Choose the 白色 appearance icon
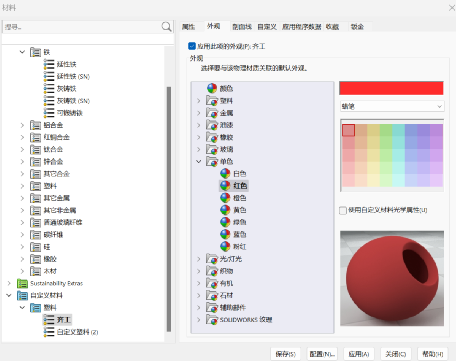Image resolution: width=456 pixels, height=361 pixels. tap(225, 173)
